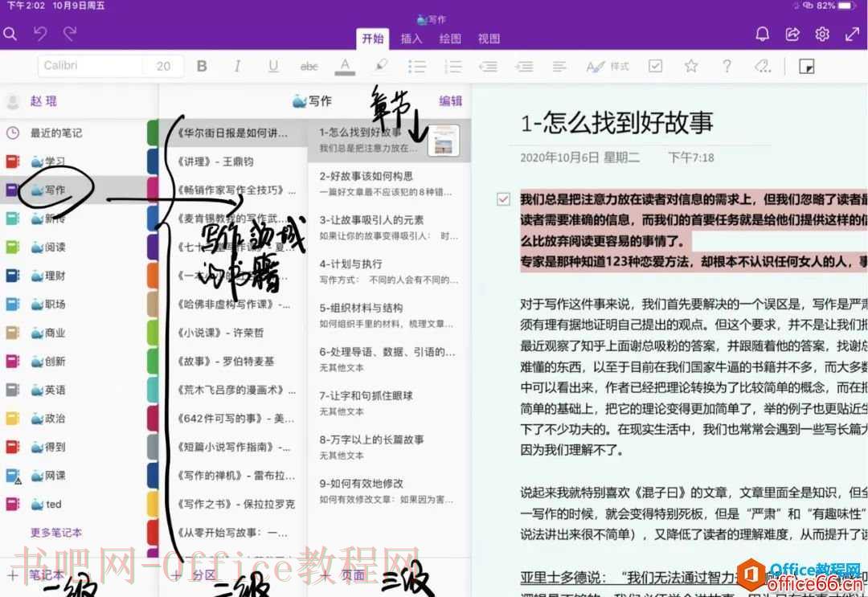This screenshot has width=868, height=597.
Task: Open the settings gear
Action: point(822,35)
